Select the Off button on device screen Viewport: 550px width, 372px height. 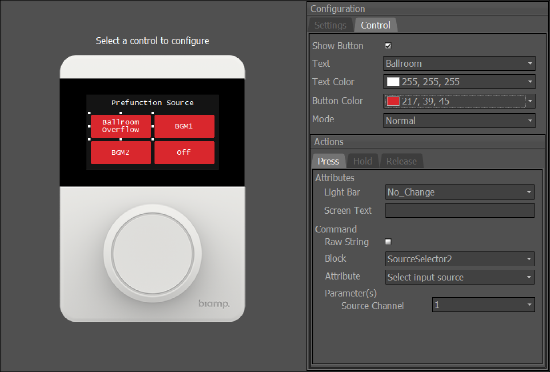184,153
